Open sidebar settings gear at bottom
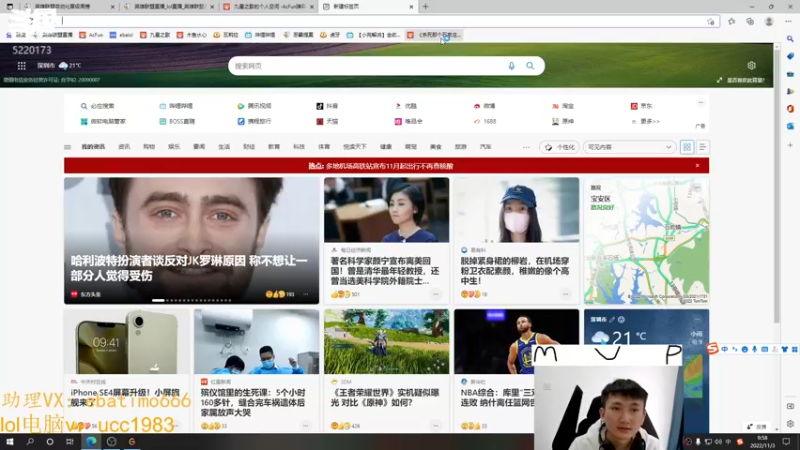 (x=790, y=424)
